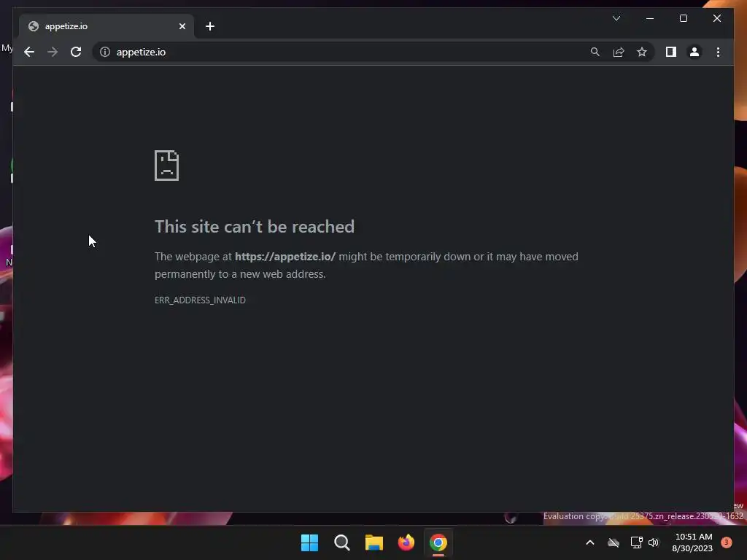Viewport: 747px width, 560px height.
Task: Open Windows taskbar Search
Action: click(x=342, y=542)
